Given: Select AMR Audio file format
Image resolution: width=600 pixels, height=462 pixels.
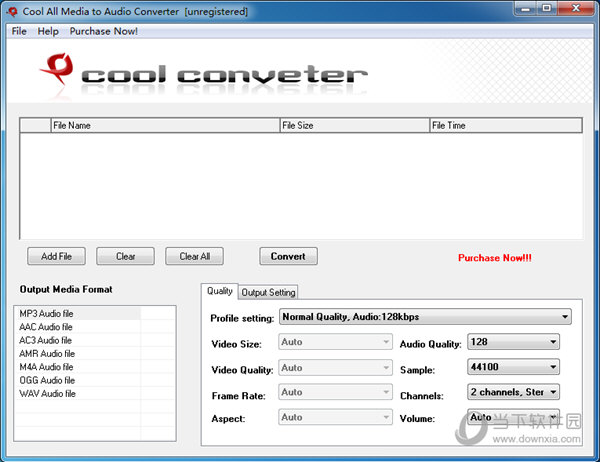Looking at the screenshot, I should click(78, 354).
